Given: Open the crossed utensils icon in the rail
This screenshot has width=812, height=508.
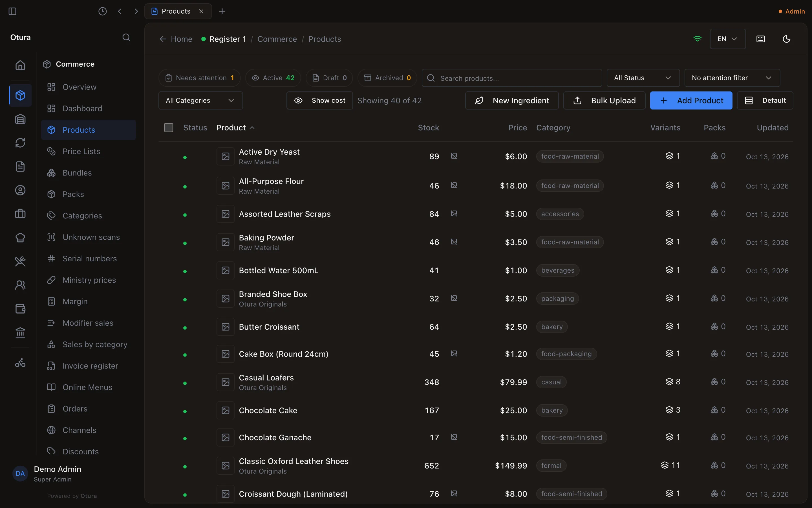Looking at the screenshot, I should (21, 261).
